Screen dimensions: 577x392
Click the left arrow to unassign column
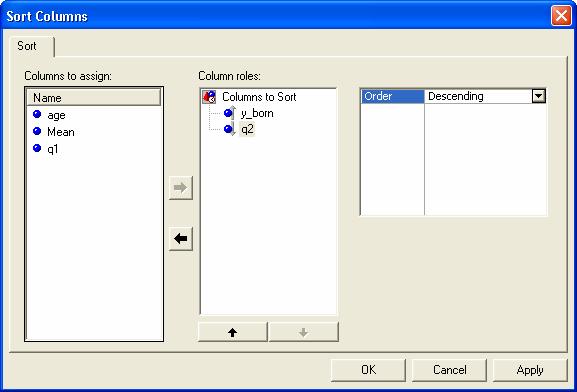pyautogui.click(x=181, y=239)
